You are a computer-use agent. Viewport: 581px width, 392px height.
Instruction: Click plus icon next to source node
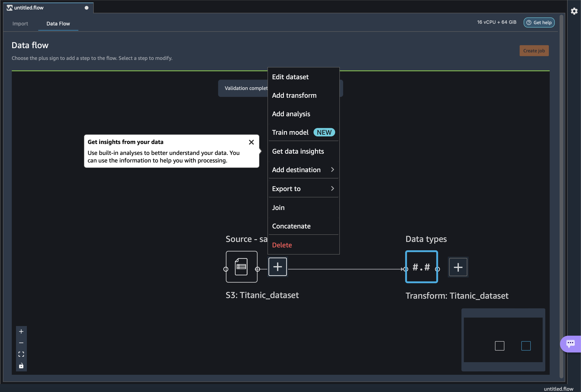tap(277, 267)
